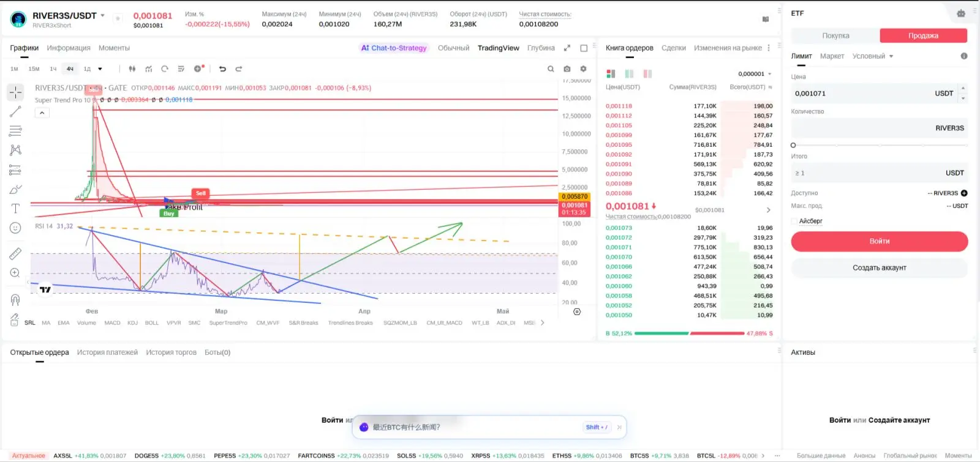980x462 pixels.
Task: Show more indicators with the right chevron
Action: pos(542,322)
